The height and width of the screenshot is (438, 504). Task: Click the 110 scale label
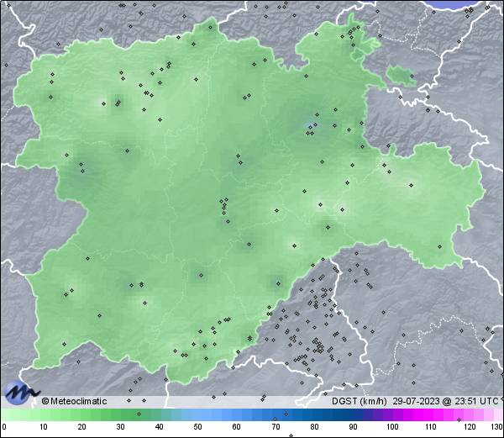point(431,427)
